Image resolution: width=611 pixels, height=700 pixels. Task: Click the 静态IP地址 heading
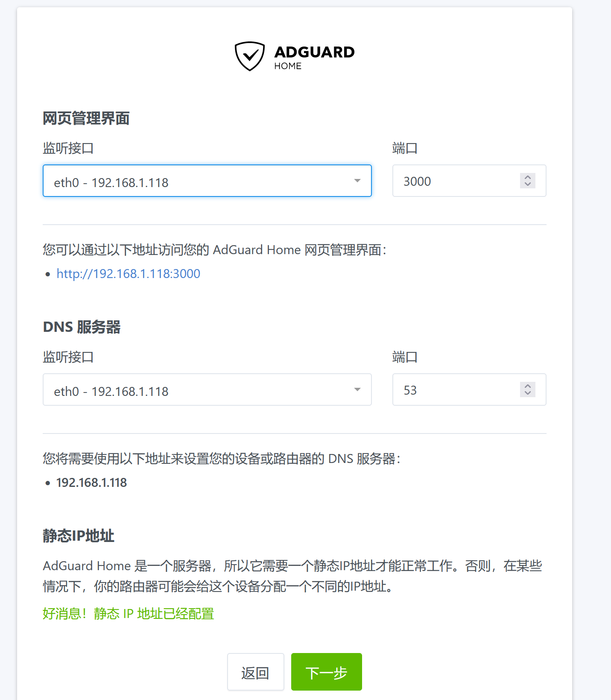click(79, 536)
